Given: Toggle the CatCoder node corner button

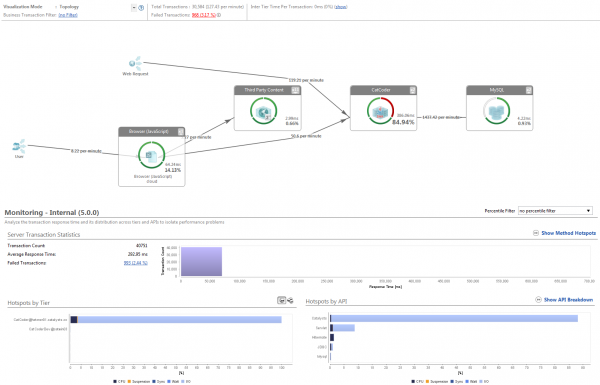Looking at the screenshot, I should click(x=412, y=90).
